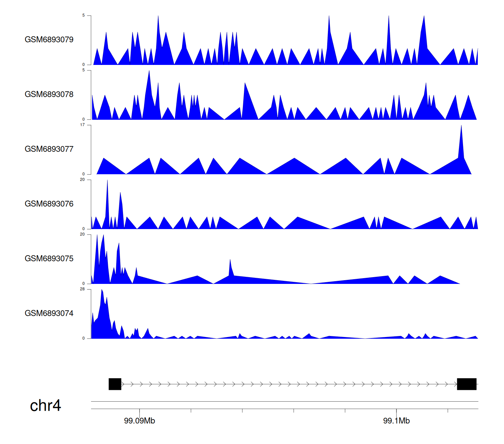Click the GSM6893075 track label
This screenshot has height=444, width=504.
point(49,259)
